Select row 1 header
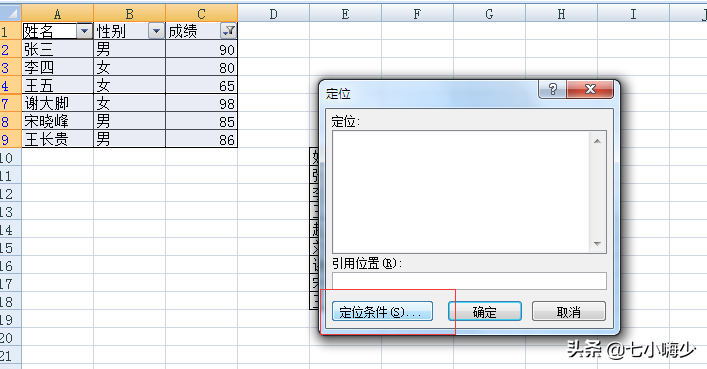707x369 pixels. pyautogui.click(x=10, y=31)
